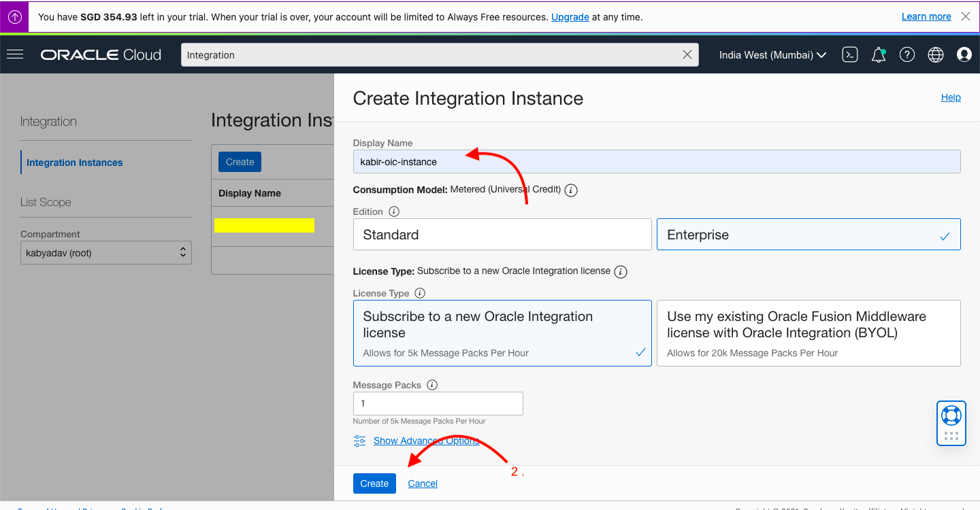Screen dimensions: 980x510
Task: Open the kabyadav (root) compartment selector
Action: [105, 252]
